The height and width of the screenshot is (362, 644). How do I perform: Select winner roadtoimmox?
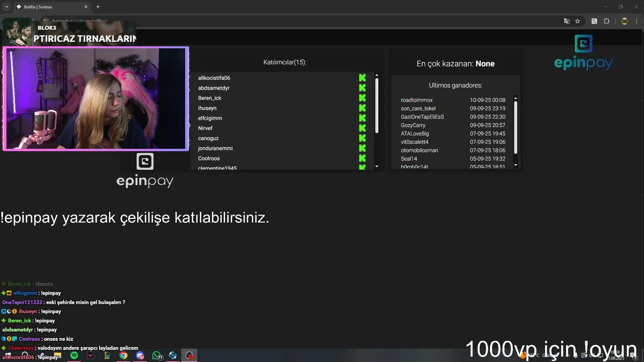coord(417,100)
